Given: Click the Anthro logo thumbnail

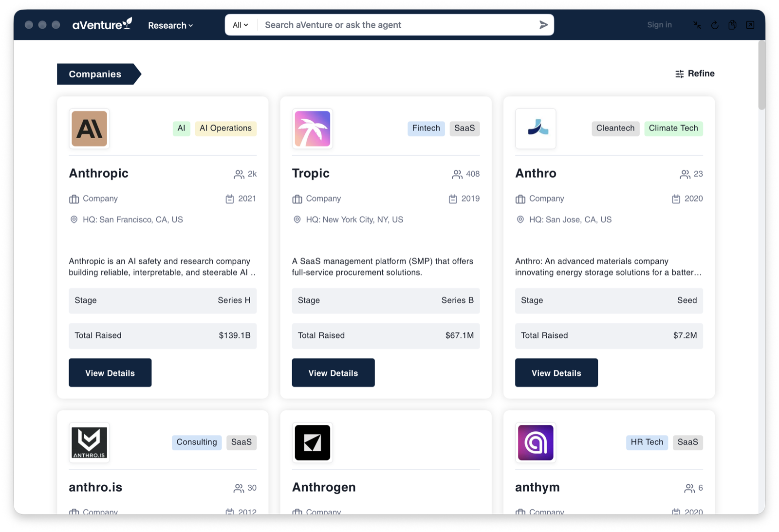Looking at the screenshot, I should point(536,128).
